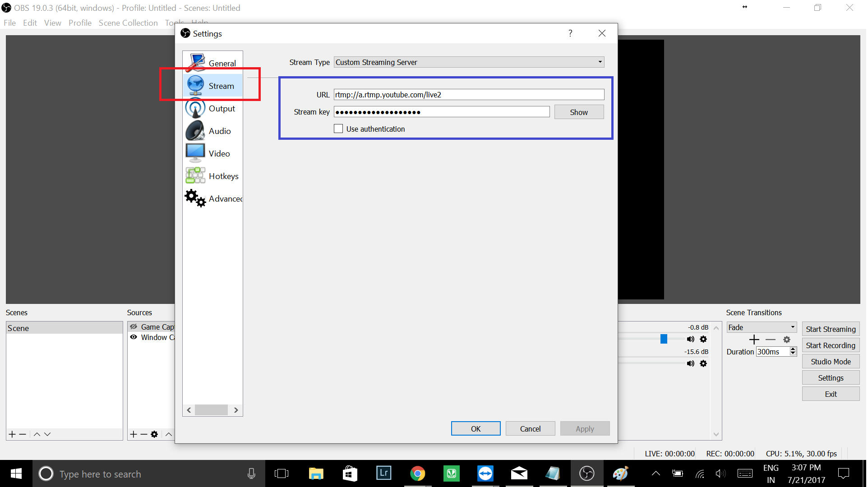Open Google Chrome from the taskbar
Image resolution: width=868 pixels, height=487 pixels.
(419, 474)
